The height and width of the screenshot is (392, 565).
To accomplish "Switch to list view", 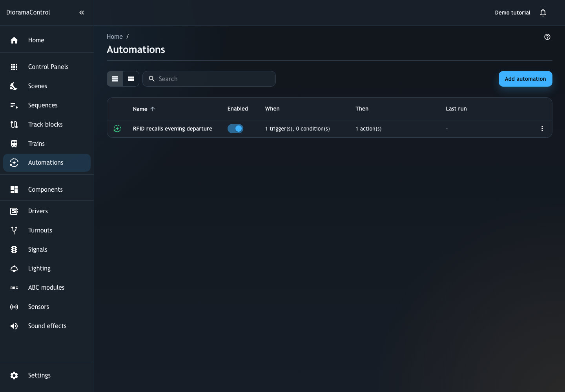I will [115, 79].
